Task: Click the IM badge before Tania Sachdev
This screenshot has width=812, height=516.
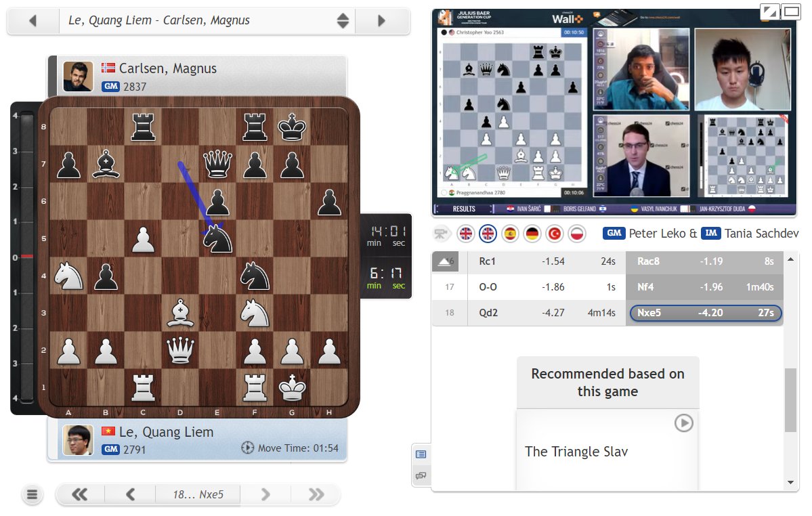Action: coord(711,233)
